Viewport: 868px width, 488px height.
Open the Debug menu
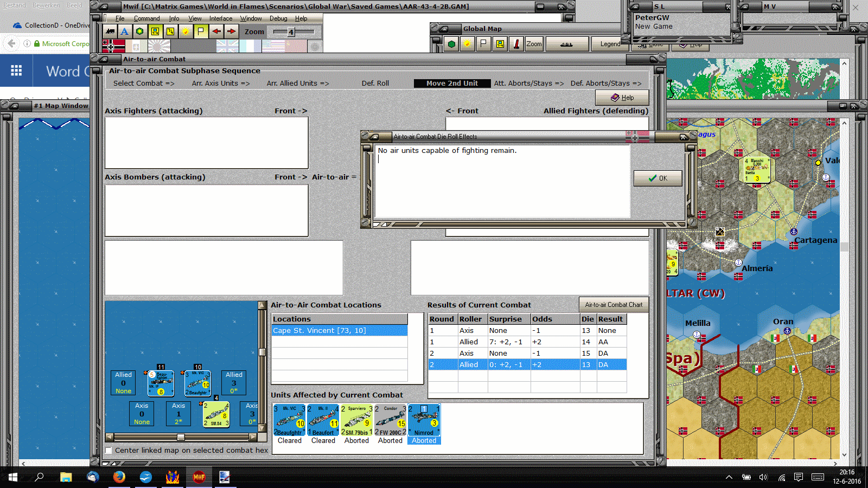click(278, 18)
